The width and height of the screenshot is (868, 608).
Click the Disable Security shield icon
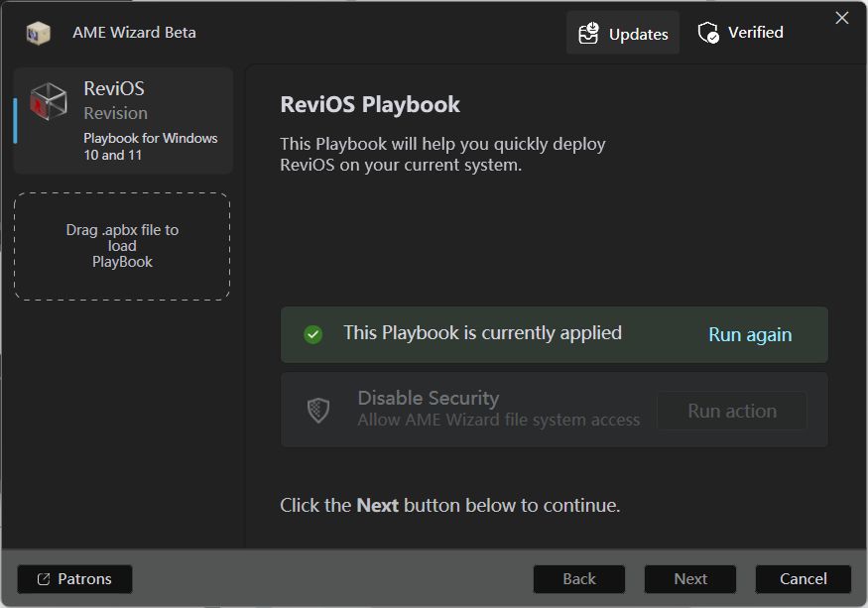(x=318, y=411)
